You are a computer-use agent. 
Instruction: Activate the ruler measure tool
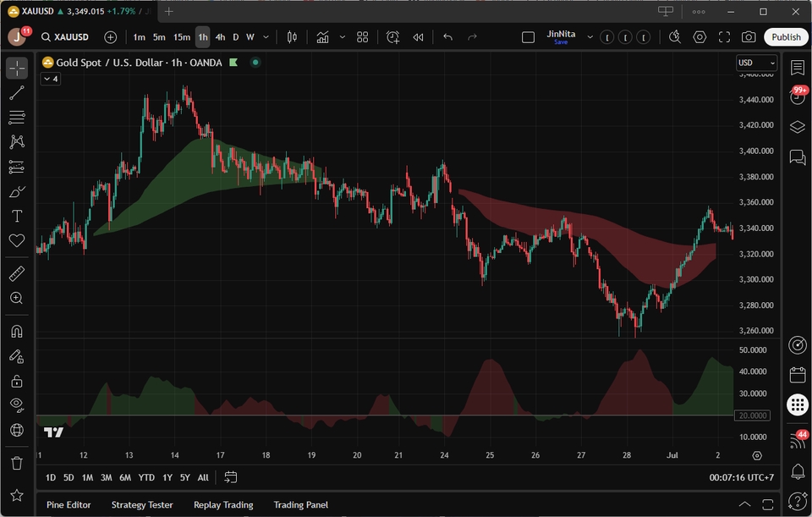pos(17,273)
